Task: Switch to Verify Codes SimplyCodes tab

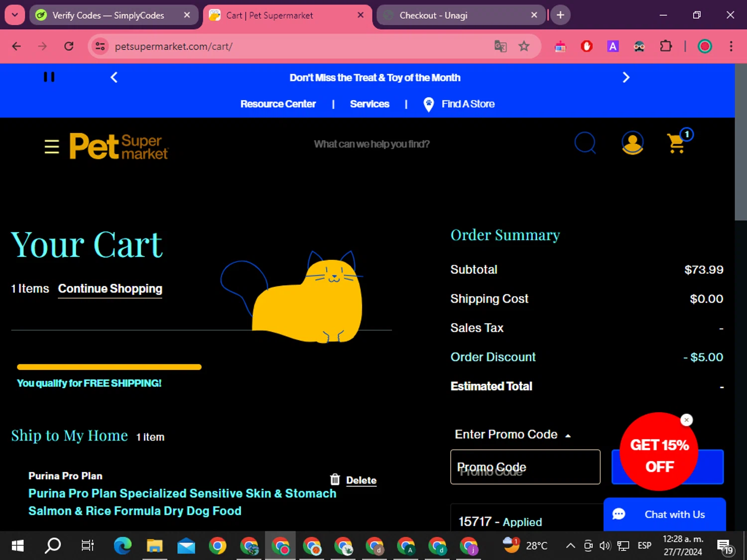Action: point(108,15)
